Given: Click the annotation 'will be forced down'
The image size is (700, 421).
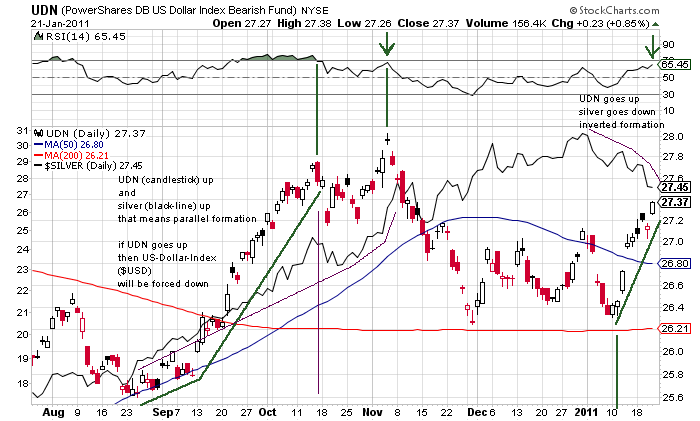Looking at the screenshot, I should click(163, 284).
